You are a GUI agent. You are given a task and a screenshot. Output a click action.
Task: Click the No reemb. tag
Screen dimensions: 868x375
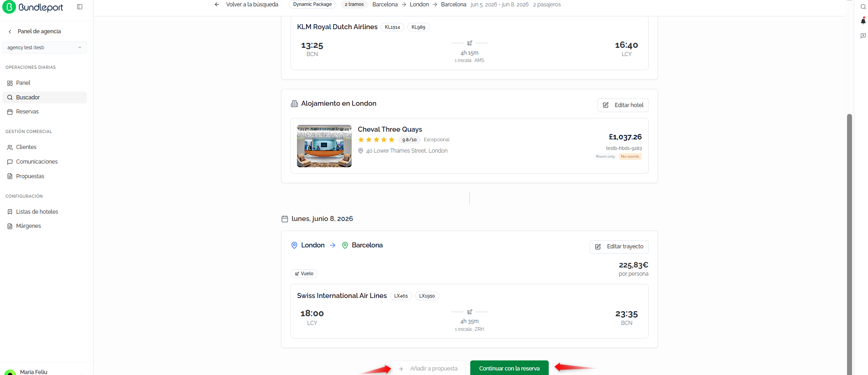point(630,157)
